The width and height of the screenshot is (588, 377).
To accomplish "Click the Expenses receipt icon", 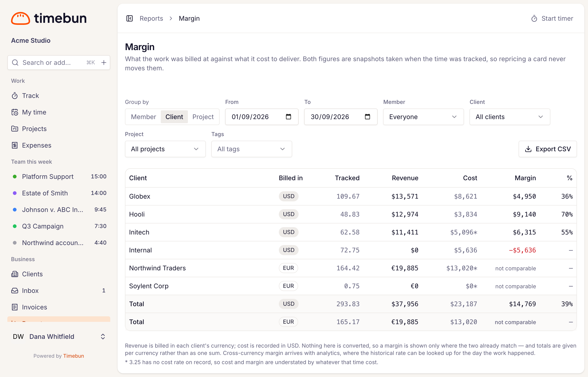I will (x=15, y=146).
